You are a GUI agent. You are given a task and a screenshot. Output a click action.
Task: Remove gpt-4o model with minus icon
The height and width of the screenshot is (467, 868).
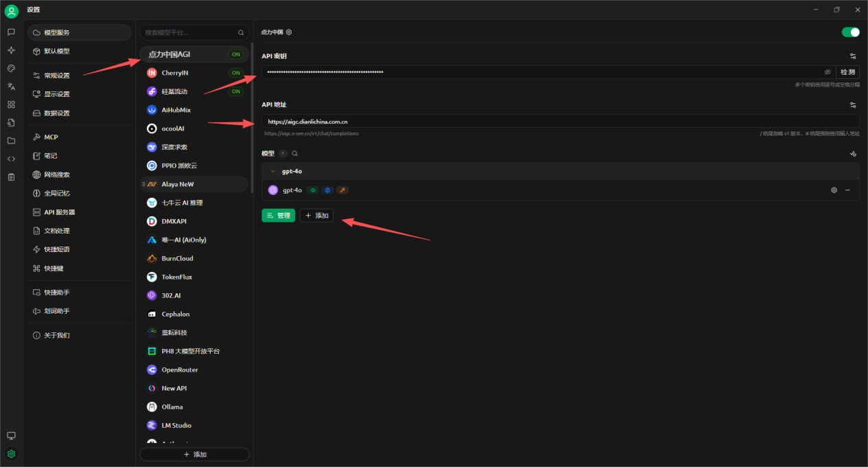847,190
